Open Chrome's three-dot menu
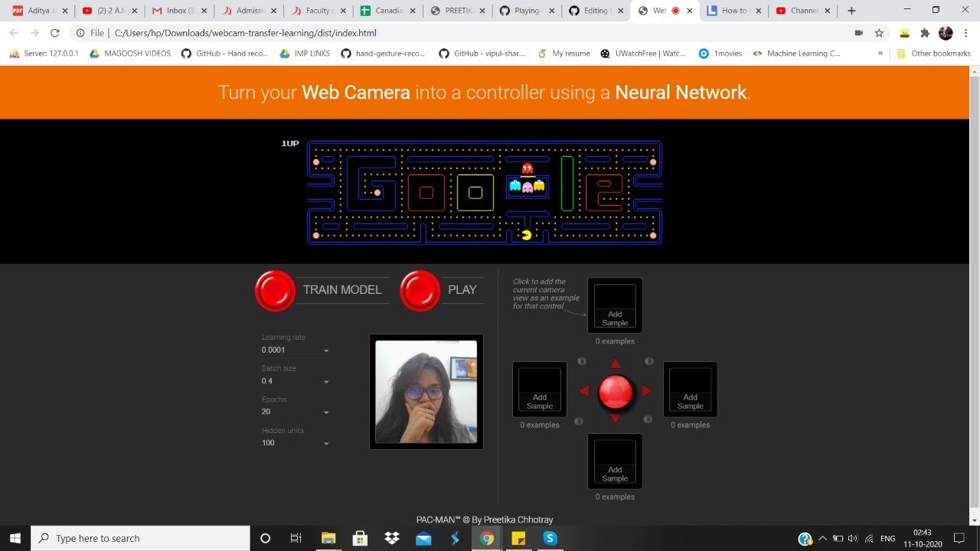The width and height of the screenshot is (980, 551). point(966,33)
